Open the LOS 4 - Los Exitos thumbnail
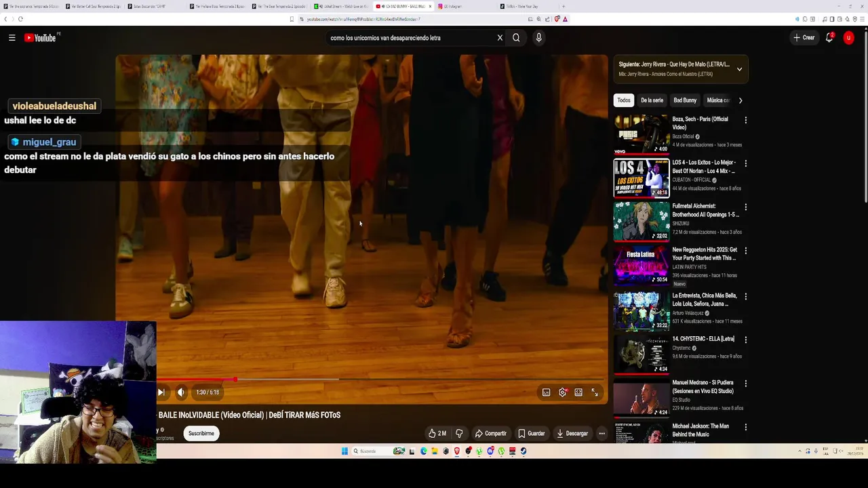The height and width of the screenshot is (488, 868). [x=642, y=178]
